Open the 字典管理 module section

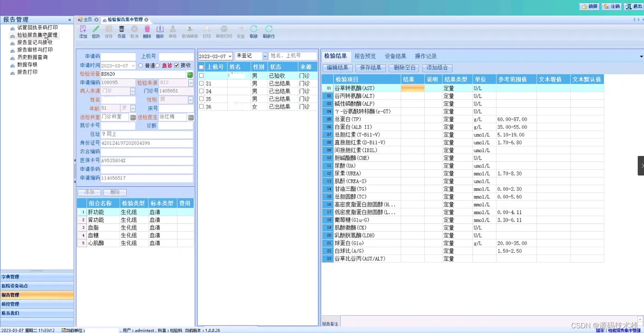(37, 277)
